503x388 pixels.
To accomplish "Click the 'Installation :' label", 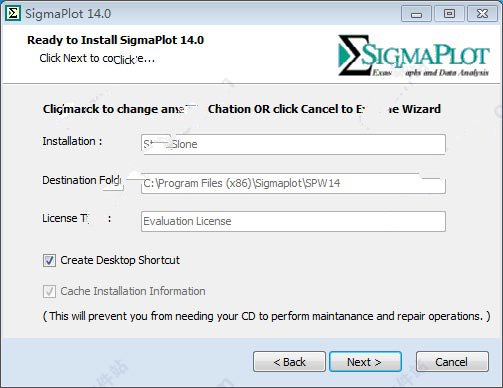I will coord(72,141).
